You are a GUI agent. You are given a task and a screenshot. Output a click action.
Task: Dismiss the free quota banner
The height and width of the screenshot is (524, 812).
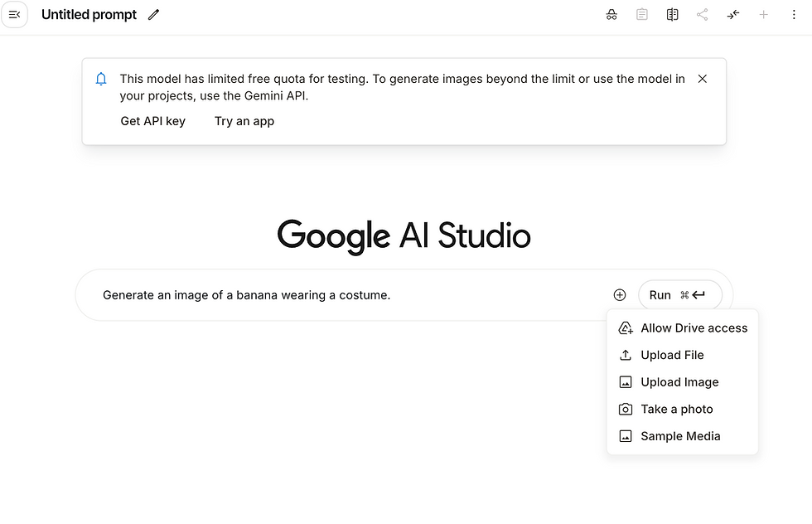(703, 79)
